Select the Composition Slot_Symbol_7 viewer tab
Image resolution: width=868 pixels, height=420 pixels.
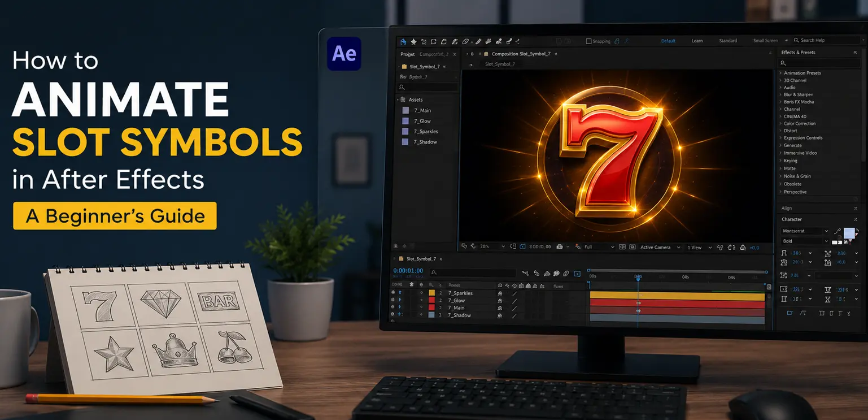tap(521, 54)
